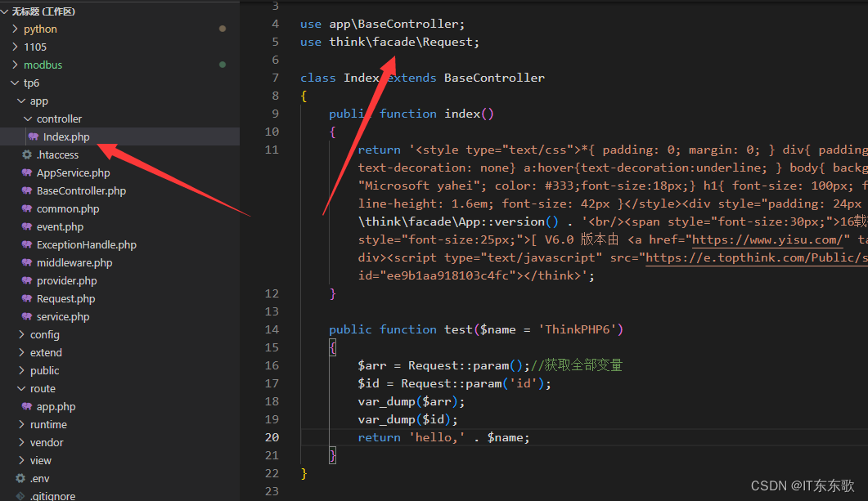Click the gear icon beside .env
This screenshot has height=501, width=868.
click(x=20, y=478)
